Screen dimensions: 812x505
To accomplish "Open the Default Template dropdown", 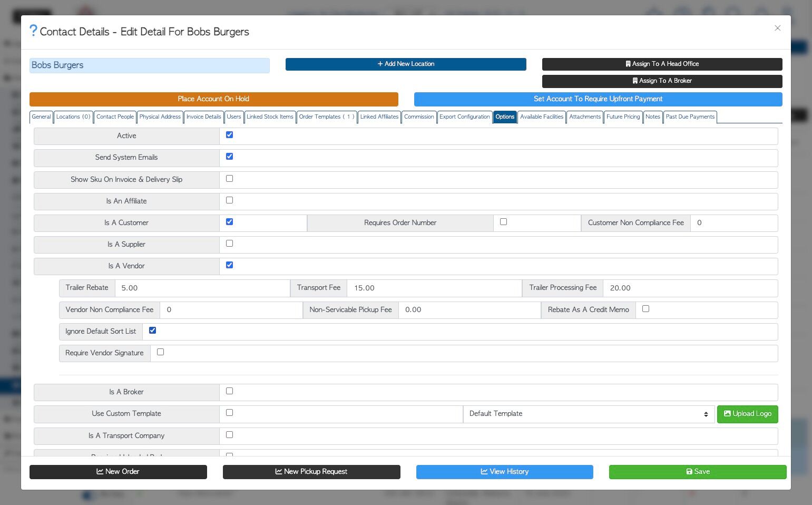I will click(x=589, y=414).
